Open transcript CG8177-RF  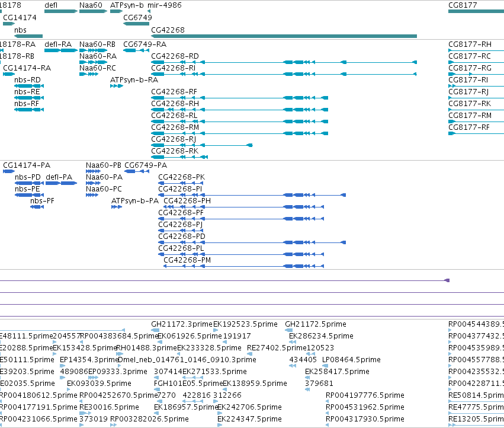[469, 127]
